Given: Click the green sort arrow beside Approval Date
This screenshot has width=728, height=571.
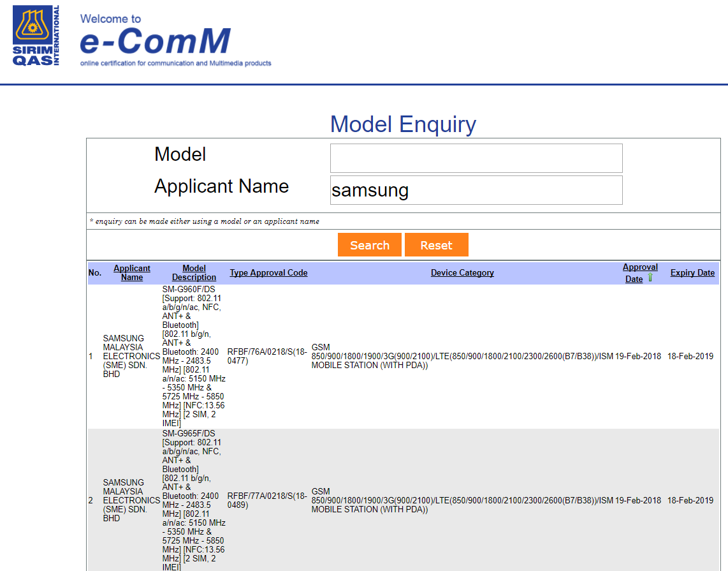Looking at the screenshot, I should (x=650, y=278).
